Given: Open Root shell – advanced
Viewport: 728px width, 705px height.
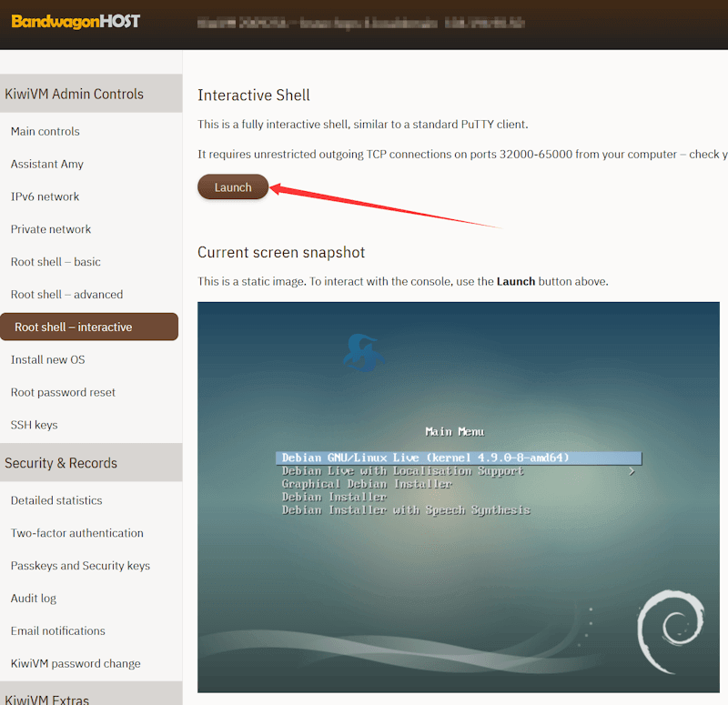Looking at the screenshot, I should click(66, 295).
